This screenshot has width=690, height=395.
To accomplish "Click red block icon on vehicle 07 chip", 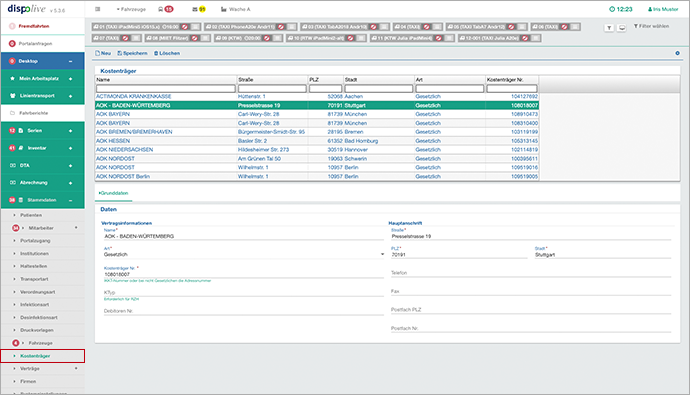I will click(125, 38).
